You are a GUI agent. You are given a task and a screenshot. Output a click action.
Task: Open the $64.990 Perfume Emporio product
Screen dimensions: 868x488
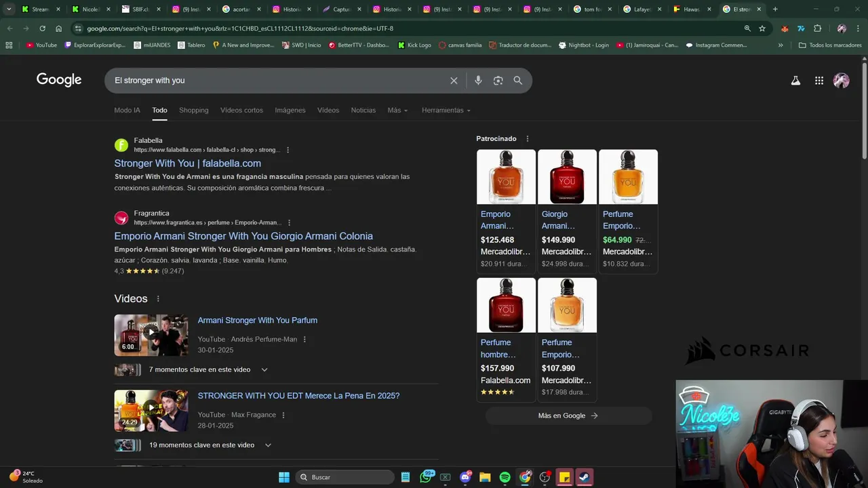click(x=628, y=211)
